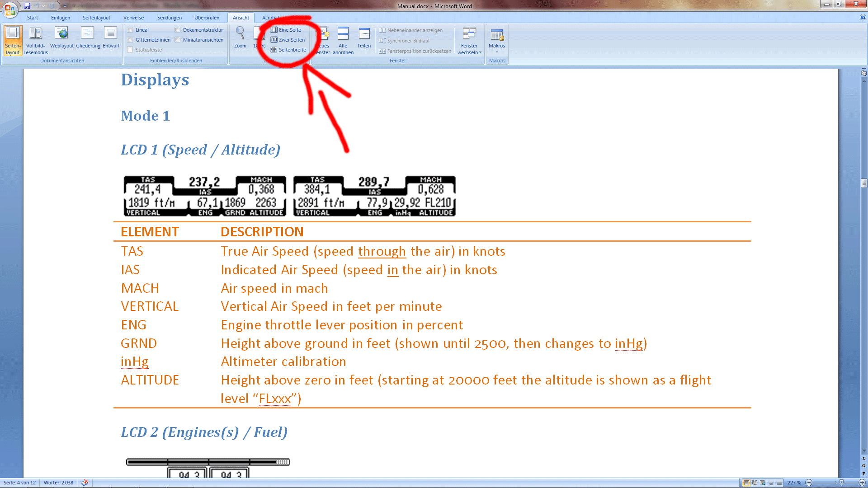Expand quick access toolbar customize arrow
The image size is (868, 488).
pos(65,6)
